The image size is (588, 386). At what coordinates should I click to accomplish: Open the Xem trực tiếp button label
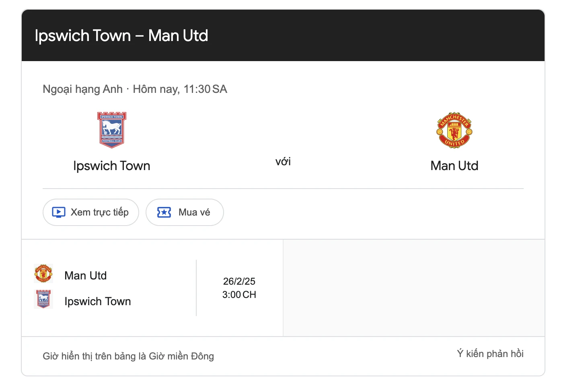coord(99,212)
